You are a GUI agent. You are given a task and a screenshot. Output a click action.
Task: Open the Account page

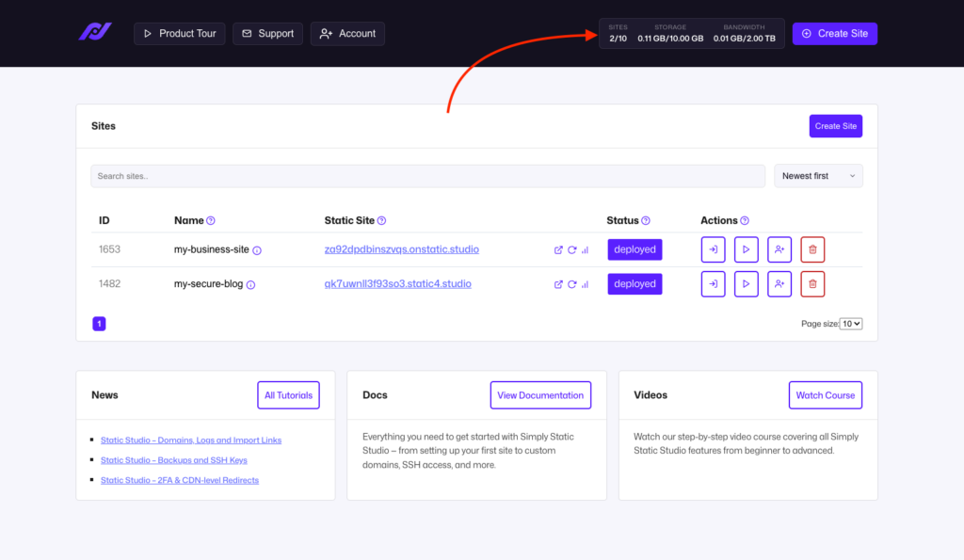coord(346,33)
